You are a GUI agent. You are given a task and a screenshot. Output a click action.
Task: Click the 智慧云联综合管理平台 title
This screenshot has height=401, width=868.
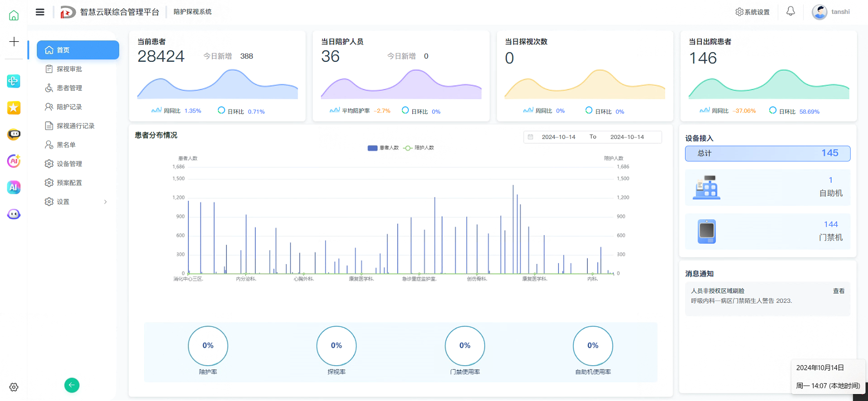point(120,12)
